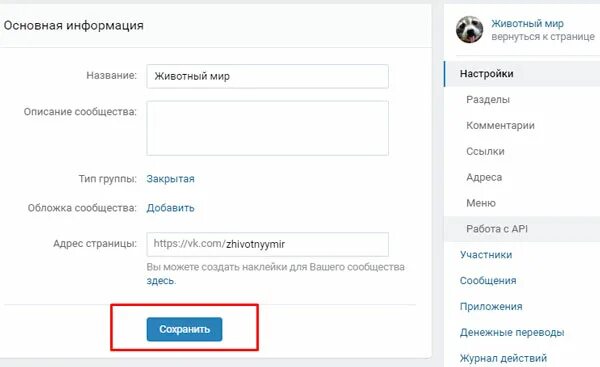Go to Участники in the sidebar
Image resolution: width=600 pixels, height=367 pixels.
pyautogui.click(x=486, y=255)
